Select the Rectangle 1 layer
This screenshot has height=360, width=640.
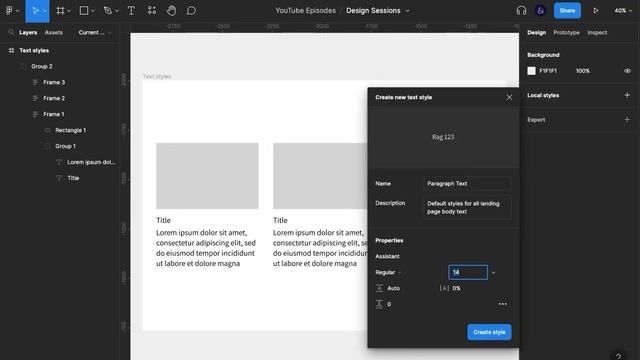click(x=71, y=130)
